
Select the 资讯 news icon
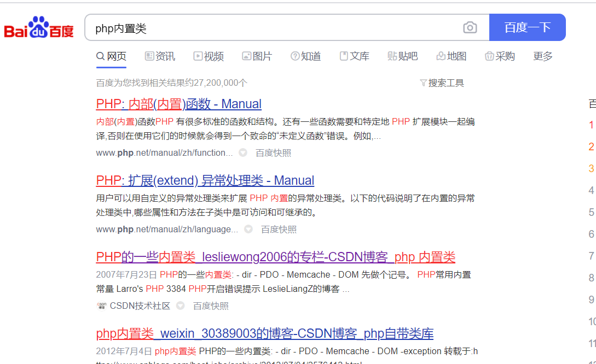tap(149, 56)
